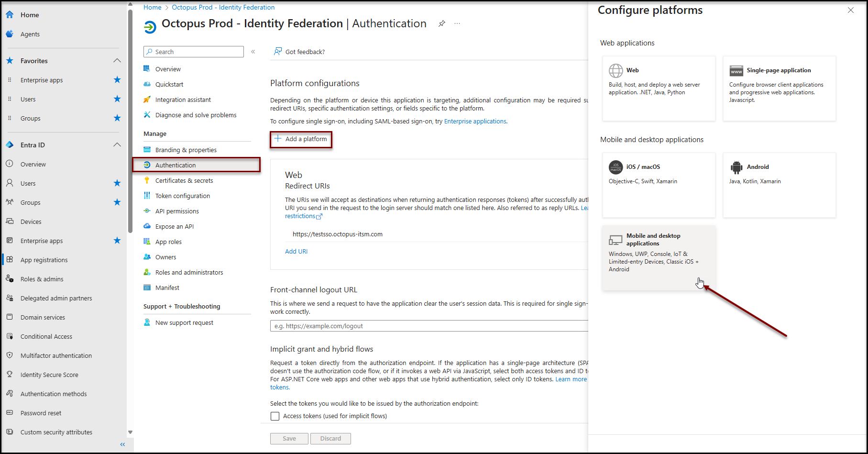This screenshot has height=454, width=868.
Task: Click the Front-channel logout URL field
Action: [428, 326]
